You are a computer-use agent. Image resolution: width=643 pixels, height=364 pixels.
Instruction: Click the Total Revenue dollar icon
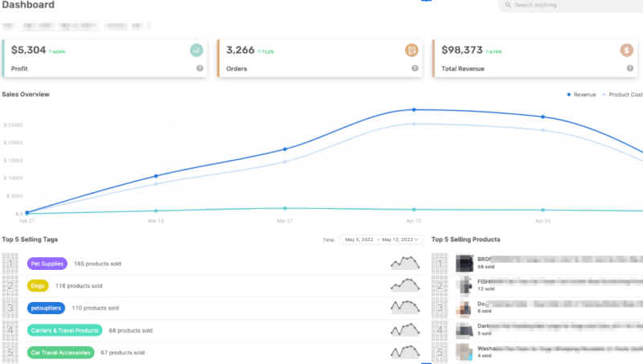627,51
